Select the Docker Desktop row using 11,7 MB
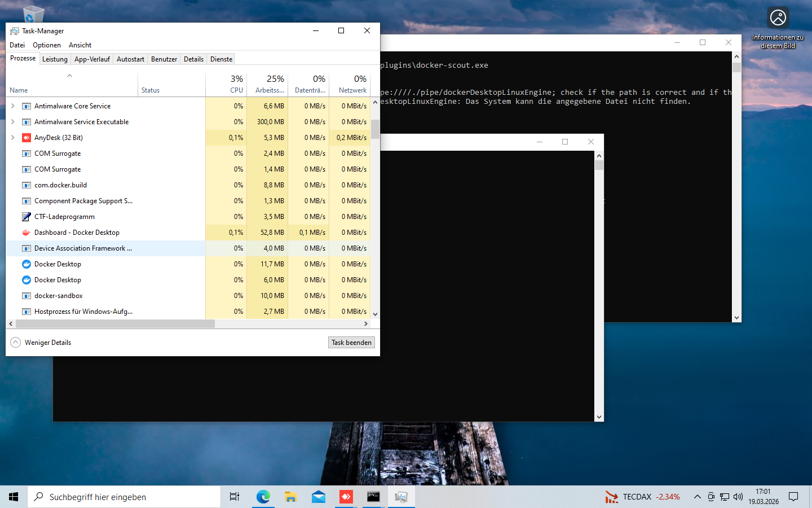 [x=188, y=264]
